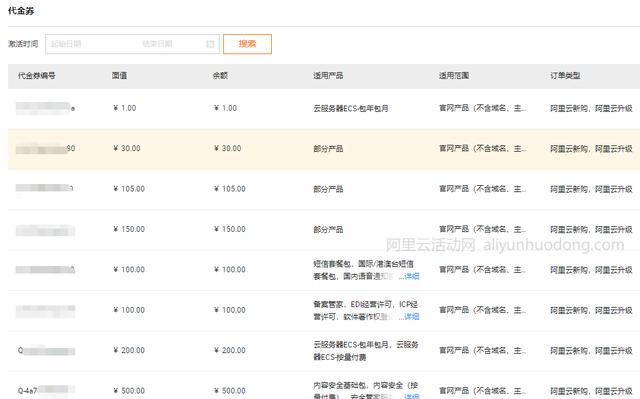640x399 pixels.
Task: Click 官网产品 scope cell in ¥ 30.00 row
Action: [x=482, y=149]
